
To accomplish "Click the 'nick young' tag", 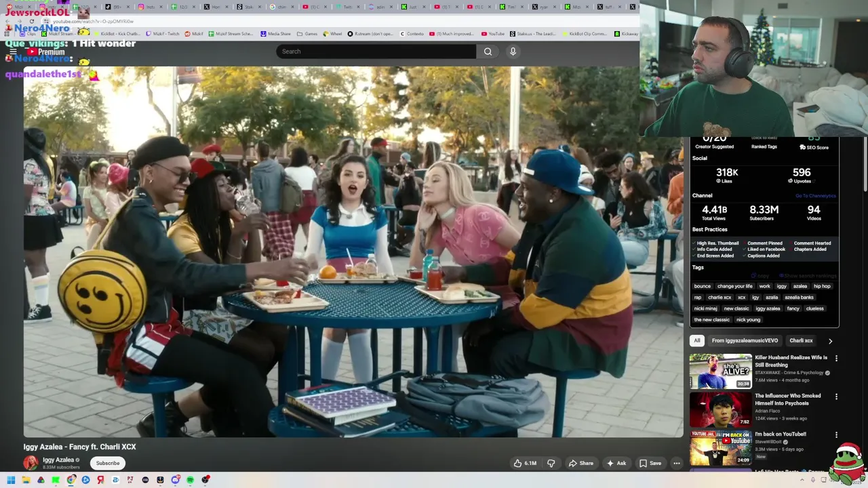I will pos(748,320).
